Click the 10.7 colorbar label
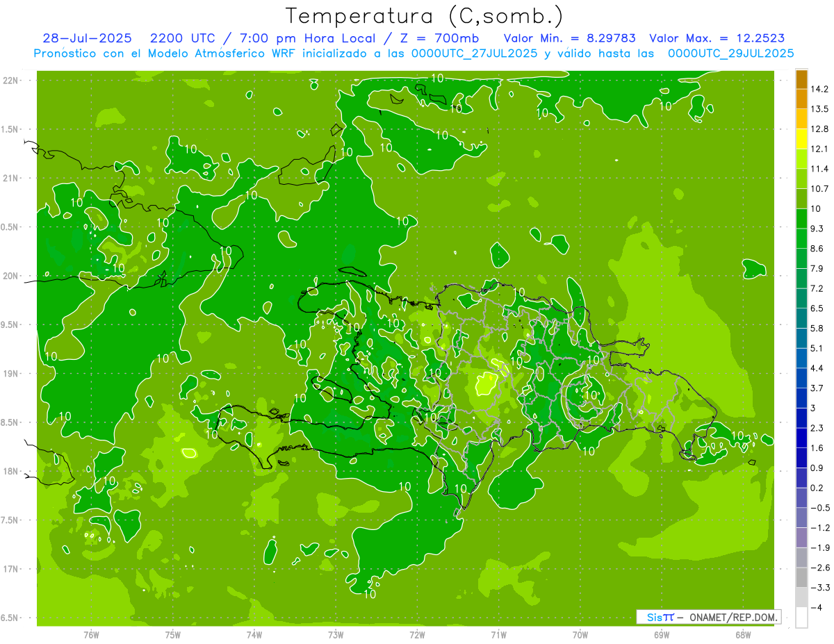This screenshot has width=834, height=644. 819,189
